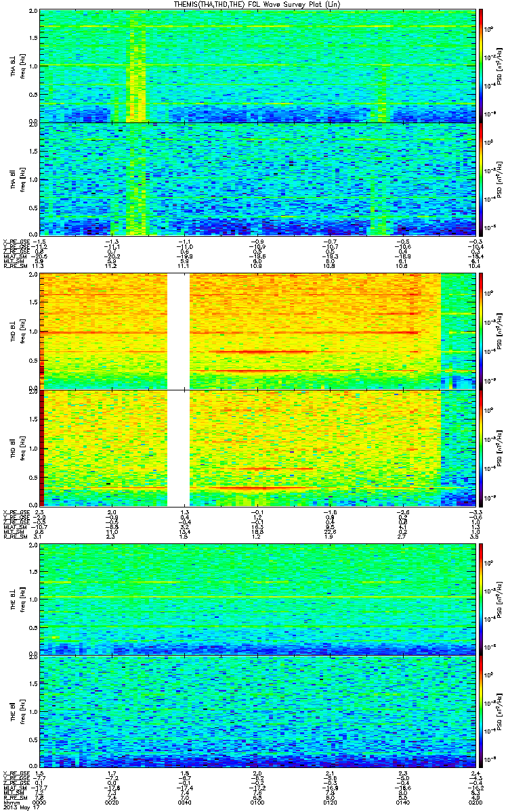
Task: Click the X_RE_GSE row label under THA panels
Action: (x=16, y=241)
